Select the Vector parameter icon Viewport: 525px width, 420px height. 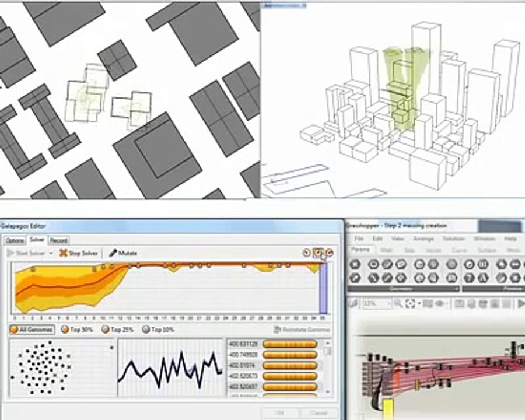pyautogui.click(x=355, y=278)
